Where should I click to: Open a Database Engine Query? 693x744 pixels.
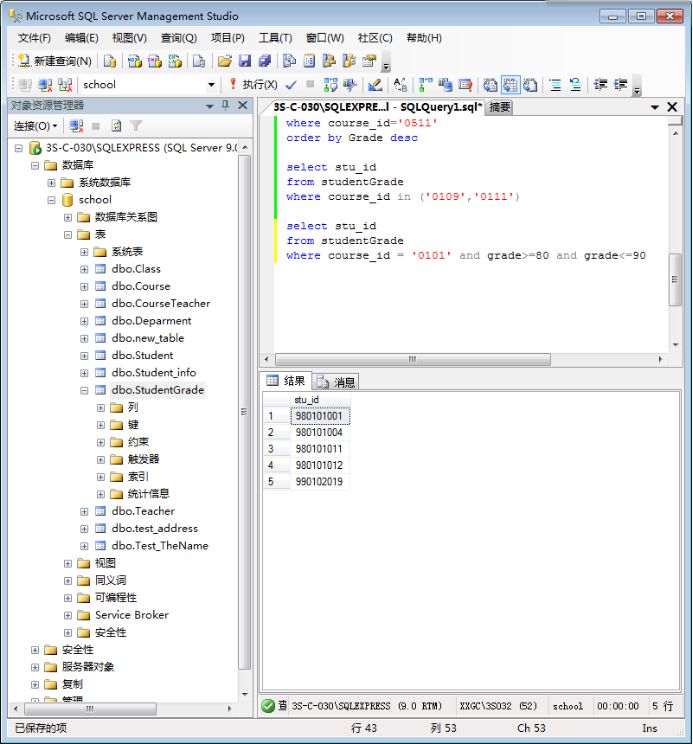(110, 61)
